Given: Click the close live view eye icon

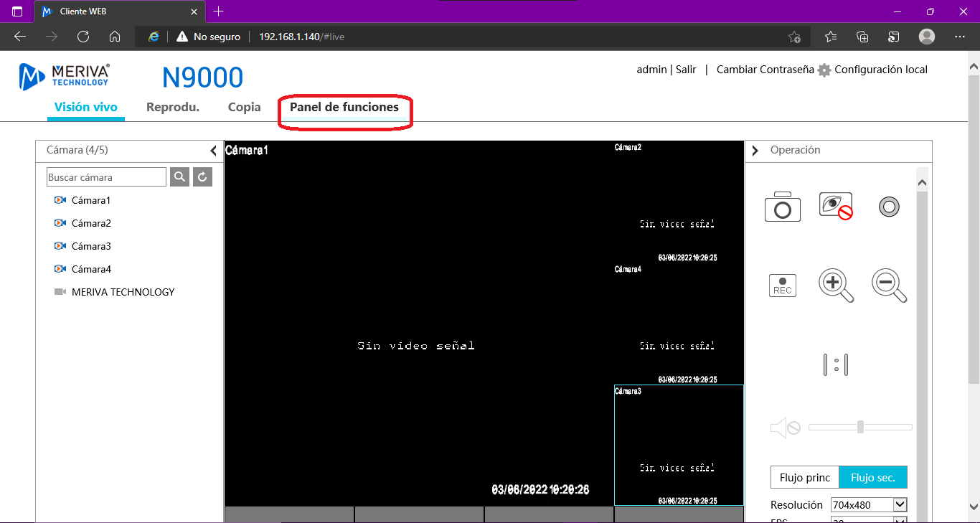Looking at the screenshot, I should point(836,207).
